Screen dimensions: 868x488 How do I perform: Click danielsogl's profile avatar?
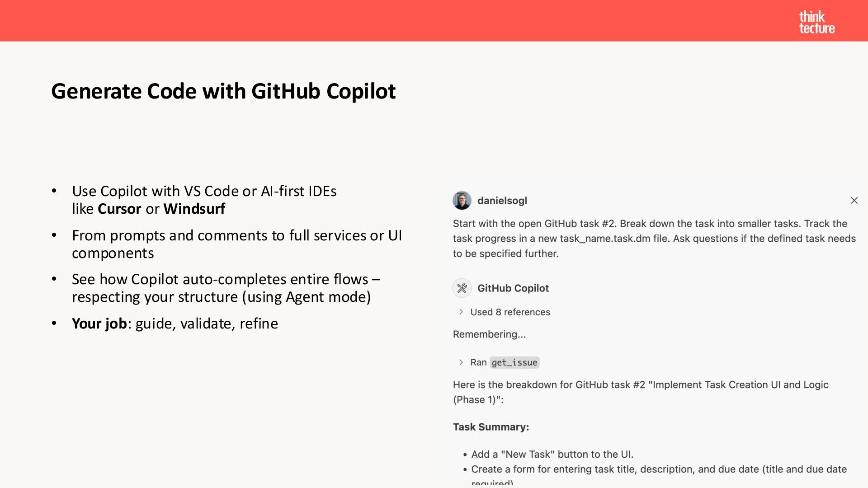(x=462, y=201)
